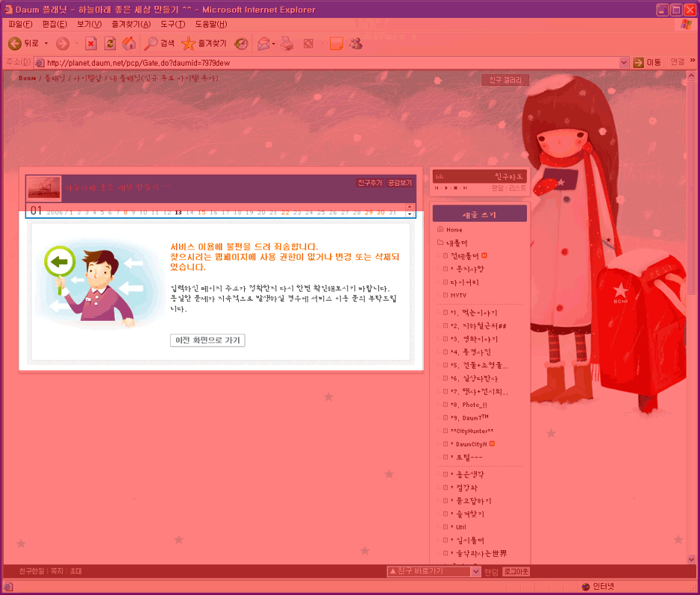Screen dimensions: 700x595
Task: Open the 도구(T) menu
Action: click(x=173, y=24)
